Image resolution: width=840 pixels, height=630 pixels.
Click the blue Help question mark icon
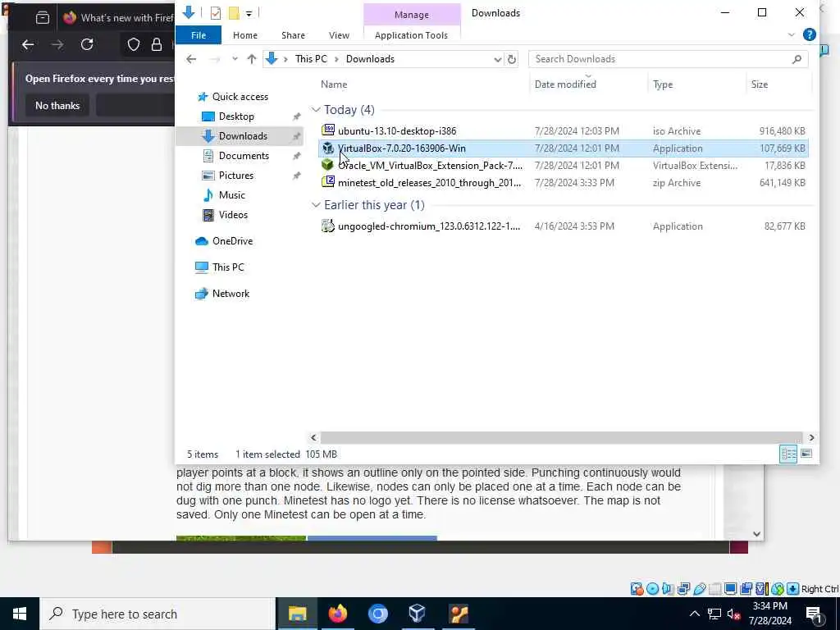click(x=809, y=34)
